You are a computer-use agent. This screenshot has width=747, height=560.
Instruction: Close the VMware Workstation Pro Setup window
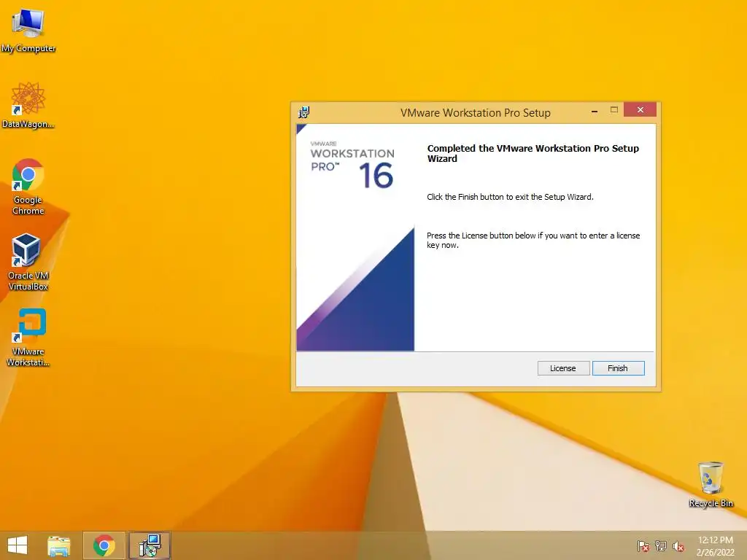click(640, 109)
